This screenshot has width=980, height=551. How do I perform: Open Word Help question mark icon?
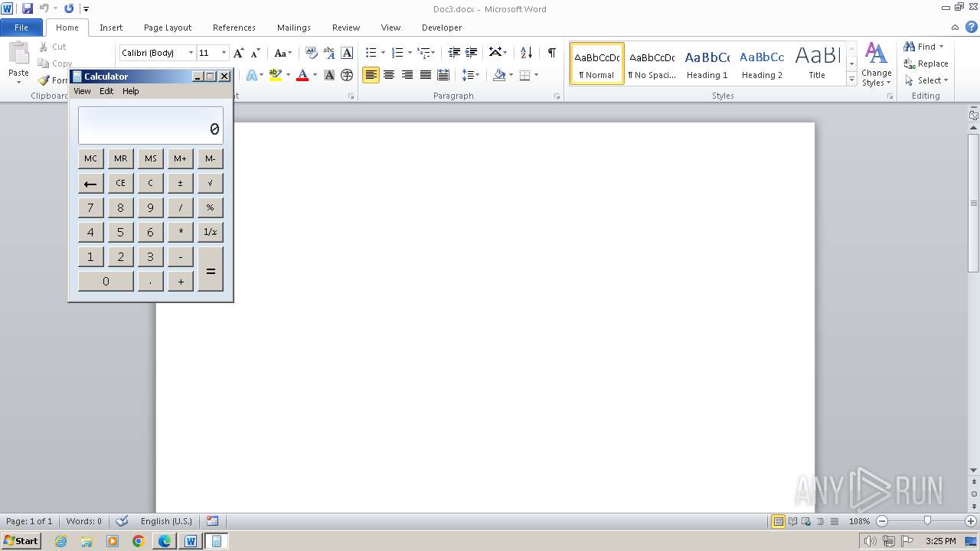[x=972, y=27]
